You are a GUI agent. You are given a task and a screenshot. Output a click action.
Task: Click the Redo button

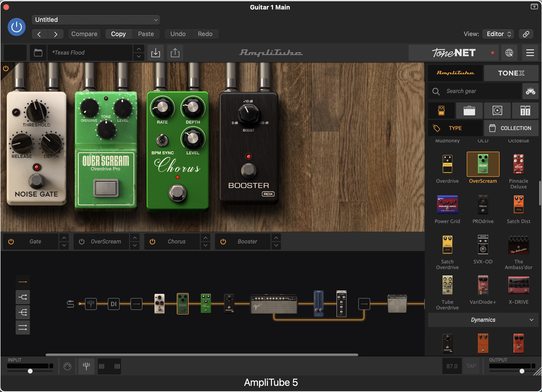click(x=205, y=34)
